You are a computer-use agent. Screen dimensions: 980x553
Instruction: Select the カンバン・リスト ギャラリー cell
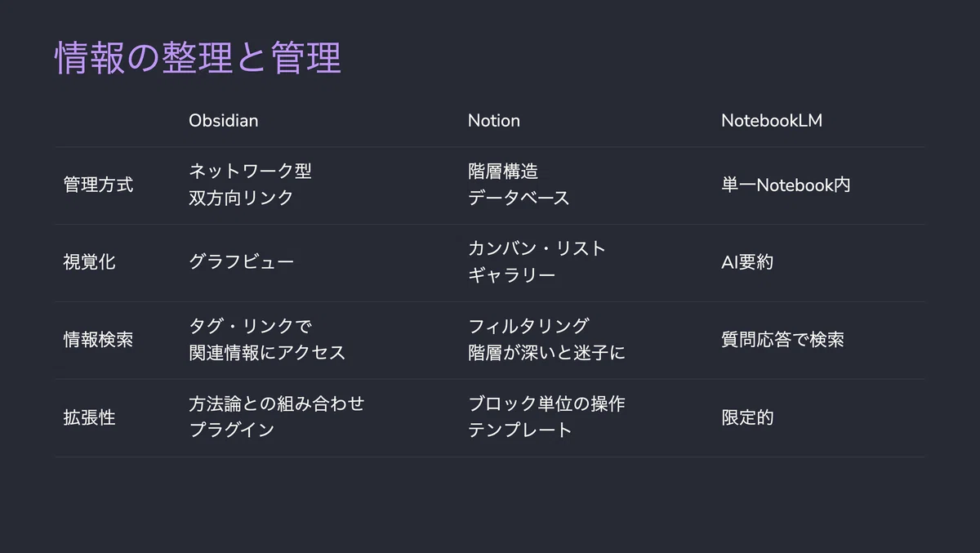click(x=537, y=262)
